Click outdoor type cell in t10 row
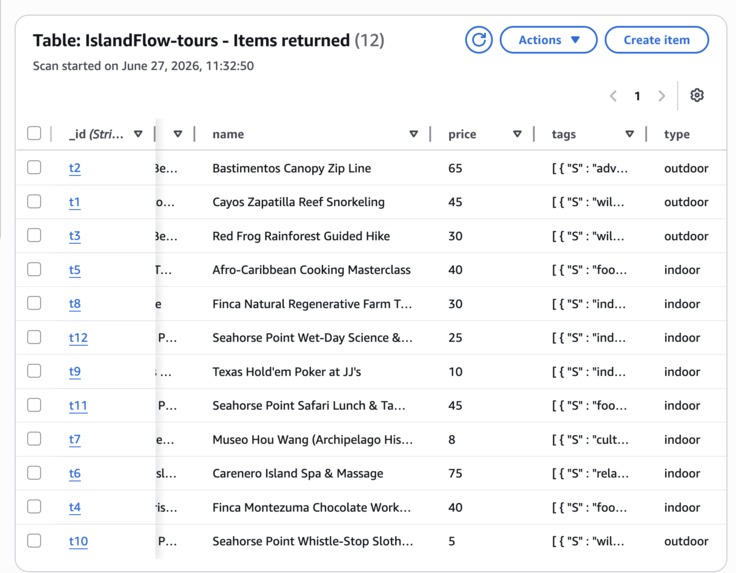Image resolution: width=736 pixels, height=573 pixels. tap(686, 542)
